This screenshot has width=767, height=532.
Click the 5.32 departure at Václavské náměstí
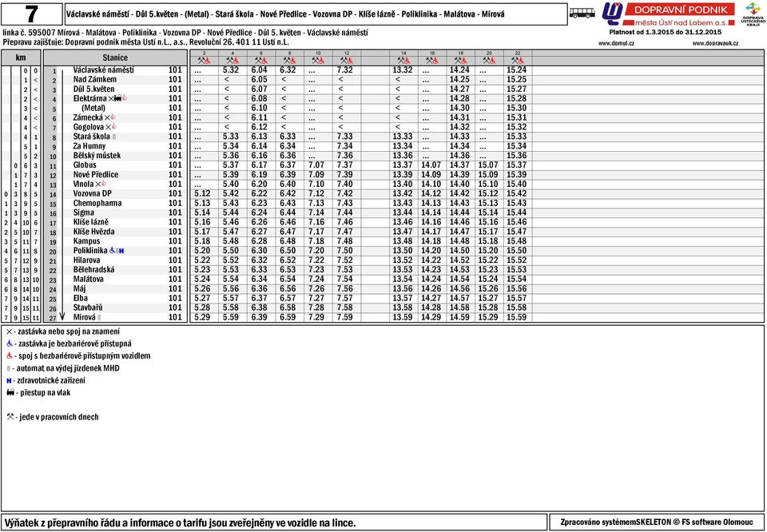[230, 70]
